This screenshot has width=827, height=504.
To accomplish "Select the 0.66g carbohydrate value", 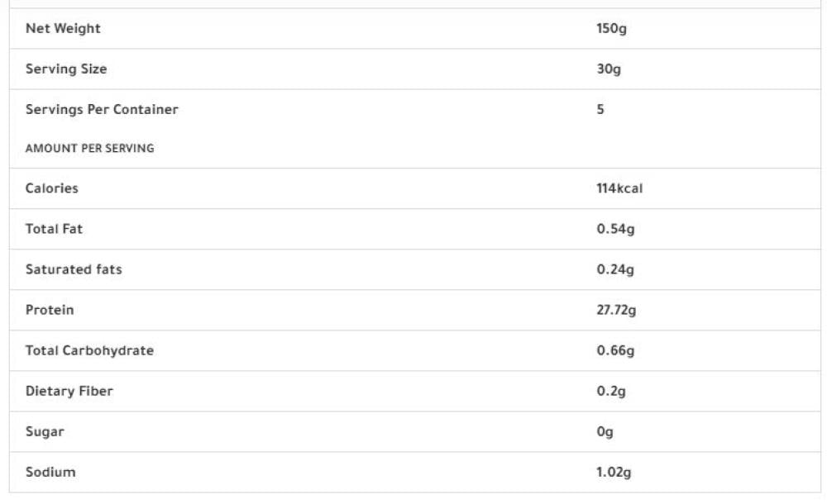I will [615, 350].
